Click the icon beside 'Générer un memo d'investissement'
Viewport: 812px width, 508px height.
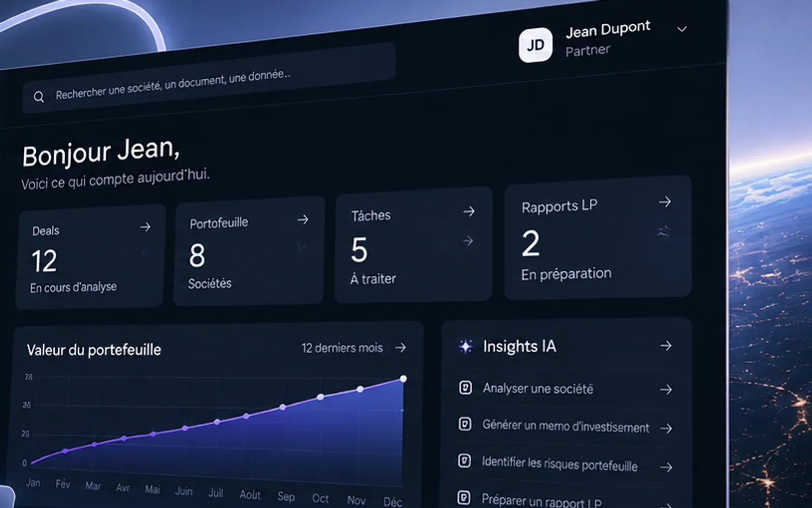[x=465, y=424]
